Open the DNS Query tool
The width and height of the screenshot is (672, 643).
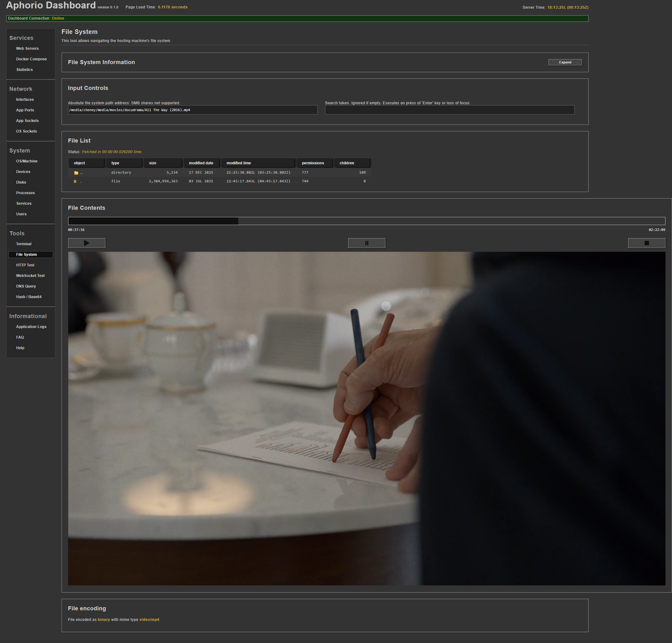26,286
